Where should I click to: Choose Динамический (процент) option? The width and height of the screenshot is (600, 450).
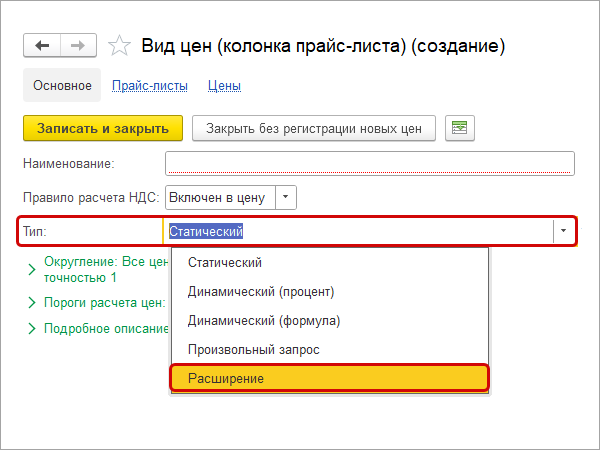(x=261, y=292)
